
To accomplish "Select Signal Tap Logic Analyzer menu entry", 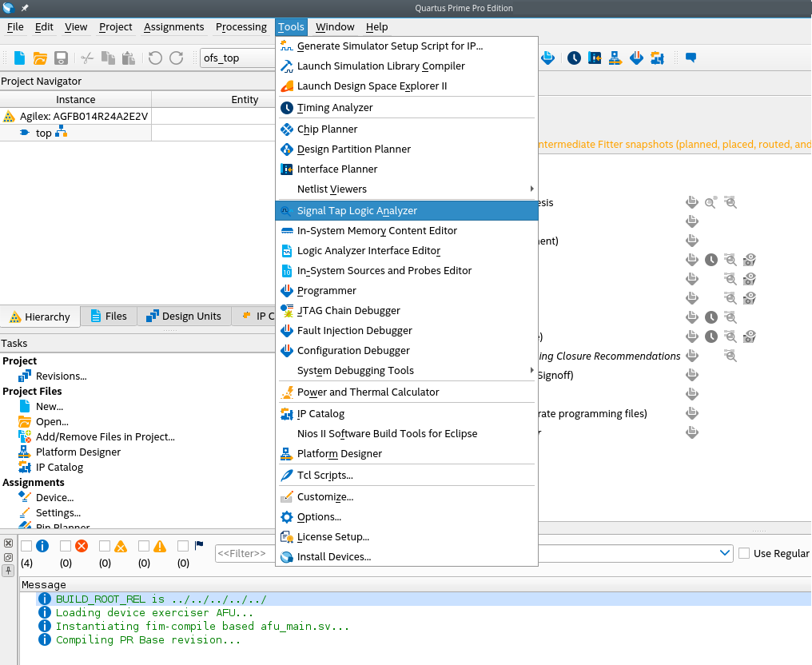I will click(356, 210).
